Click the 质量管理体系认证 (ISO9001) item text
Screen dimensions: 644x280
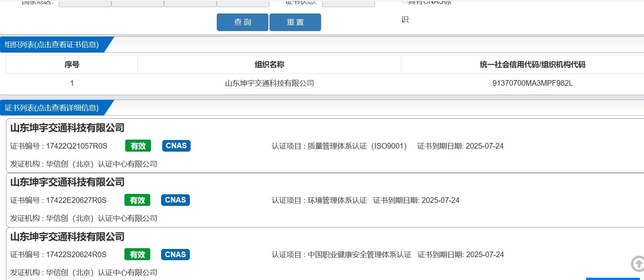(357, 146)
